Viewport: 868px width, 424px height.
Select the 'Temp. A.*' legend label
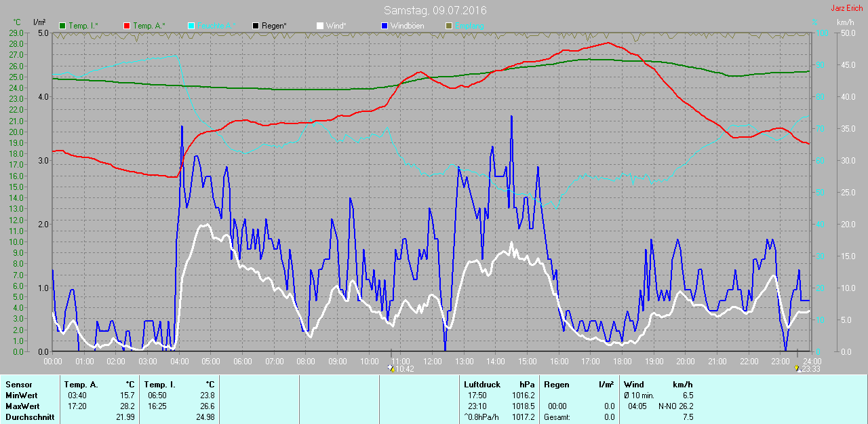click(x=149, y=26)
